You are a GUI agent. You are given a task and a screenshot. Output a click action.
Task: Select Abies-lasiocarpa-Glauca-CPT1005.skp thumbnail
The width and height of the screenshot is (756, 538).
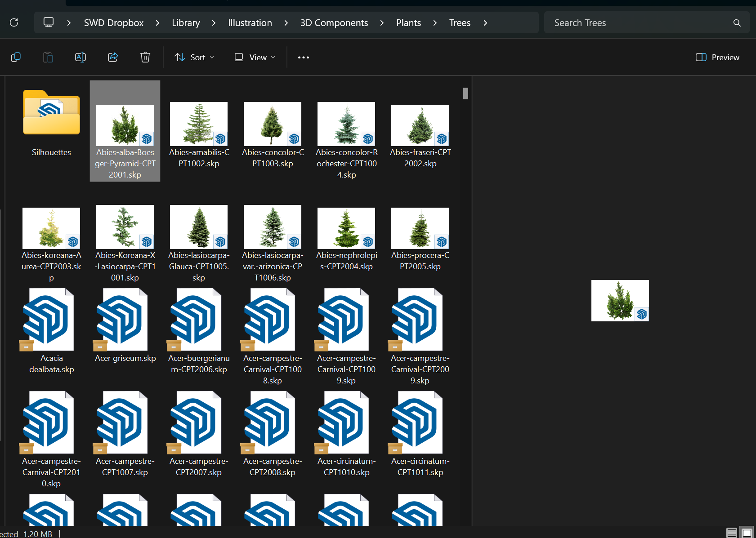point(199,227)
